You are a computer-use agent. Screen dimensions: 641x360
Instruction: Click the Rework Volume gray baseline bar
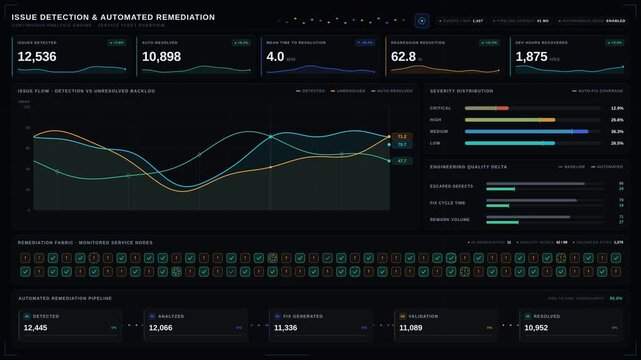pyautogui.click(x=528, y=217)
